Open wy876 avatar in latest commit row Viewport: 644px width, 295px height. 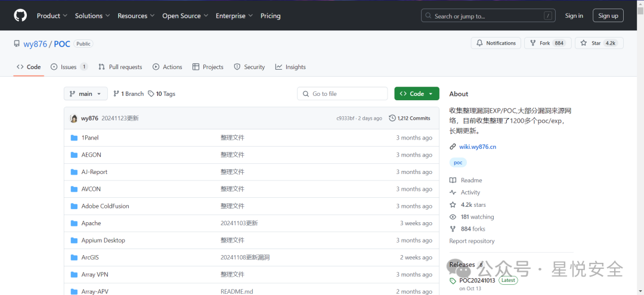pos(74,118)
